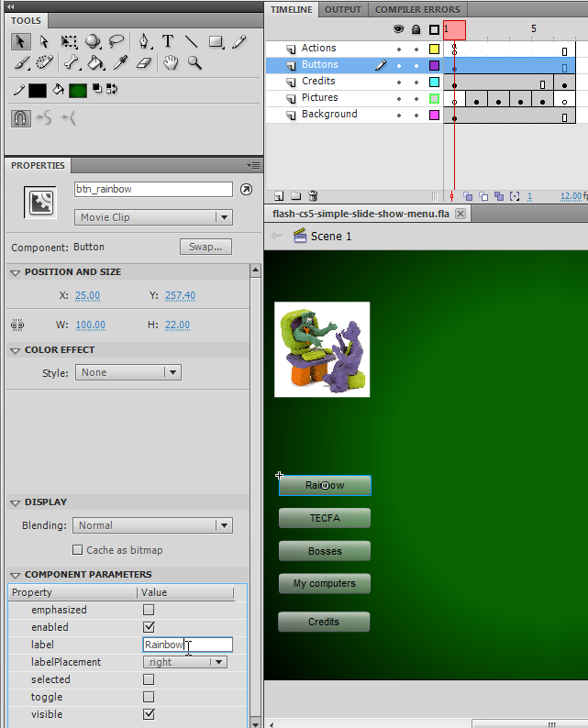Check the selected checkbox

149,679
